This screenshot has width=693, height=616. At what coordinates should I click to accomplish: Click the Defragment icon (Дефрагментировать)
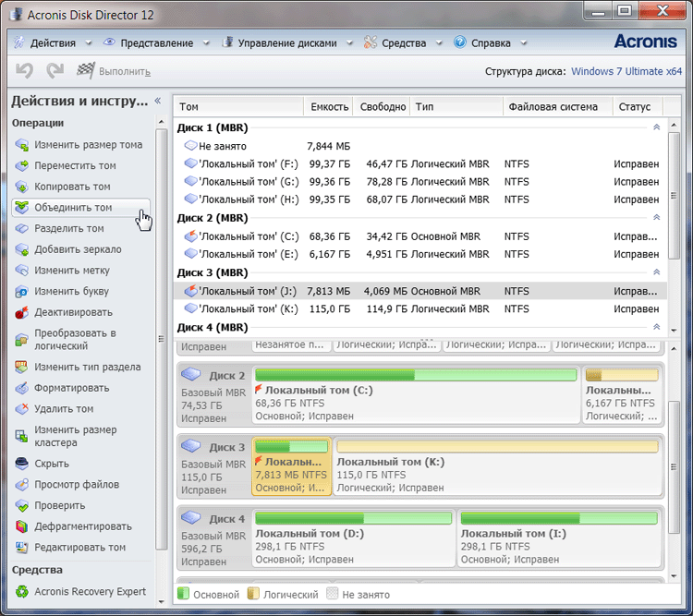pos(21,526)
